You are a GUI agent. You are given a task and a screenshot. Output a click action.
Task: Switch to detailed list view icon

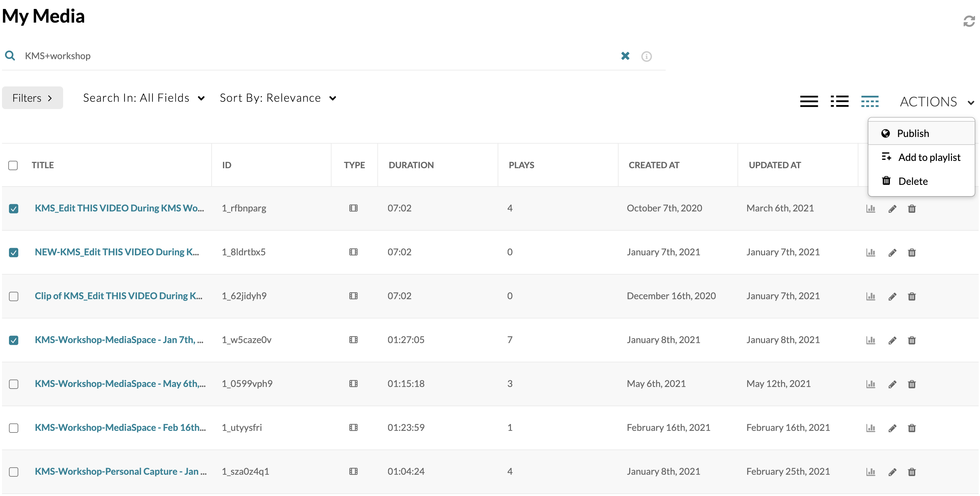tap(809, 101)
